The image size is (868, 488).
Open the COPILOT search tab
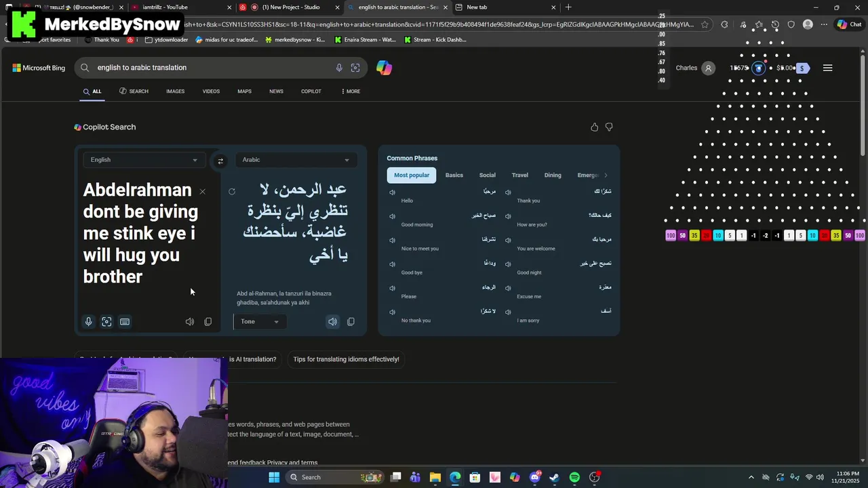click(x=311, y=91)
